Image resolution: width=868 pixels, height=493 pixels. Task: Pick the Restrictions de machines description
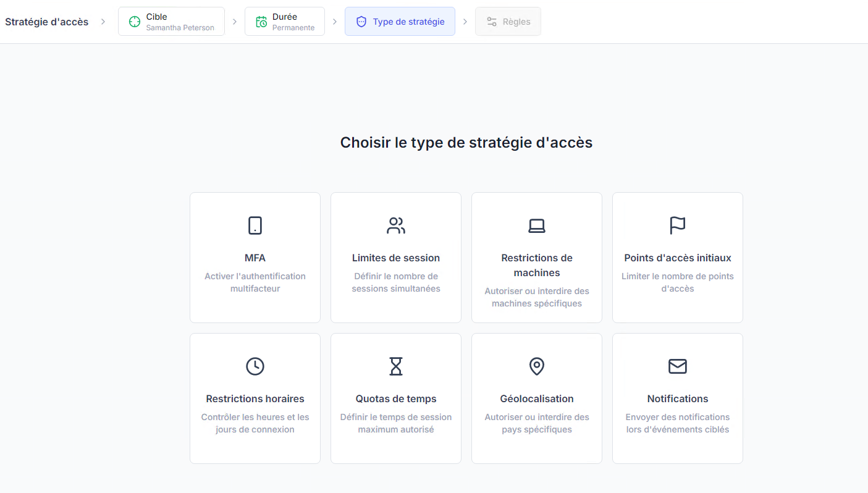click(537, 297)
